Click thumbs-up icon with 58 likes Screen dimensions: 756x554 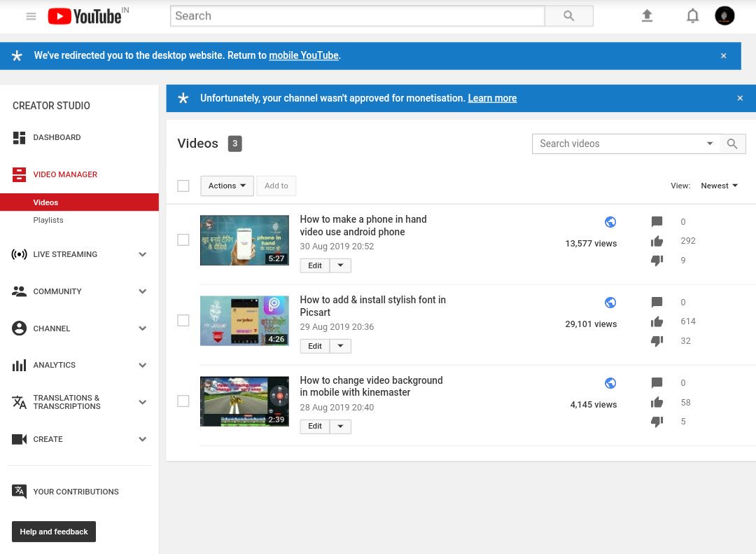657,403
